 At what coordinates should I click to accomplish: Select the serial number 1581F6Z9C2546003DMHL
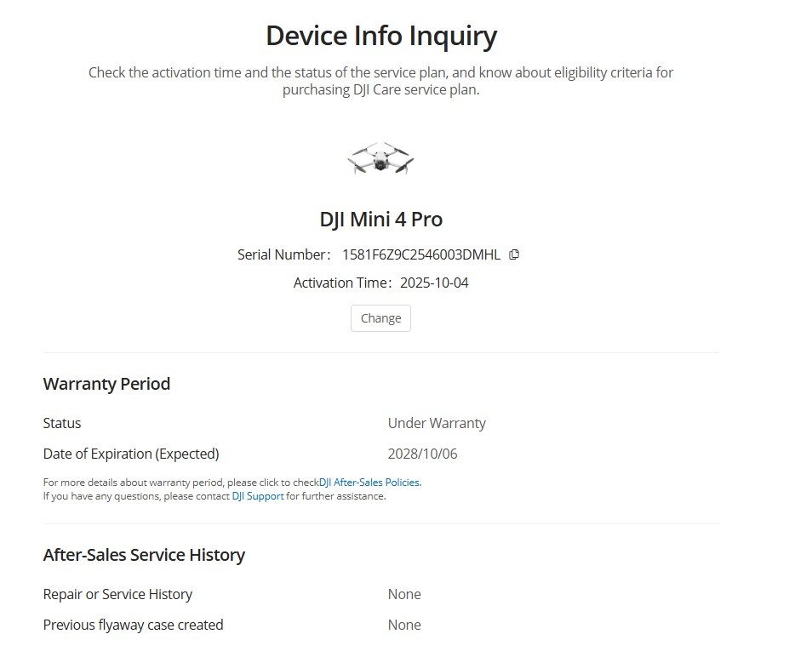tap(420, 254)
